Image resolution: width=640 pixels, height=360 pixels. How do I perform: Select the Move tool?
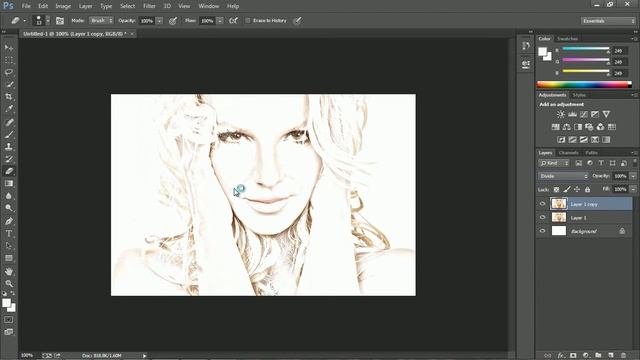9,48
